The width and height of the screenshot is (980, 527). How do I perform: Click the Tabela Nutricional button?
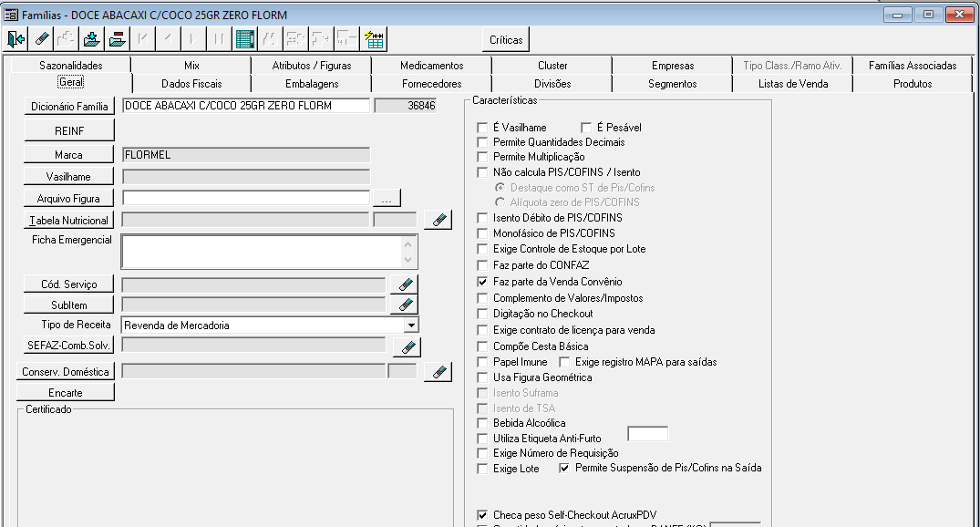68,220
